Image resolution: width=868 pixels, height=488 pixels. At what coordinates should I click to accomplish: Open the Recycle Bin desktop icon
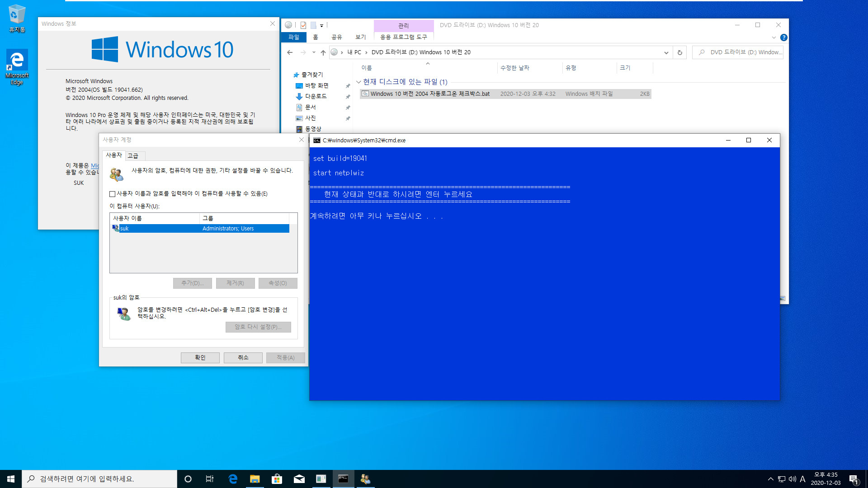[x=17, y=18]
